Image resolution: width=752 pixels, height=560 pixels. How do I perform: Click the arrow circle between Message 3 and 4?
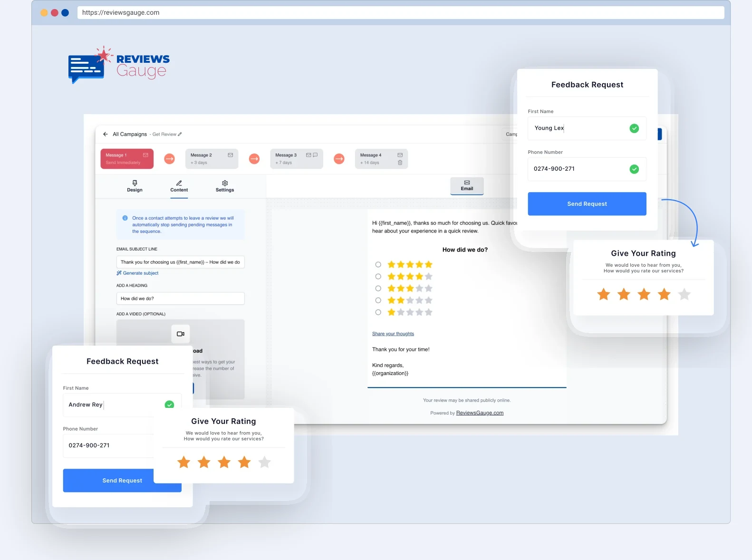tap(339, 159)
